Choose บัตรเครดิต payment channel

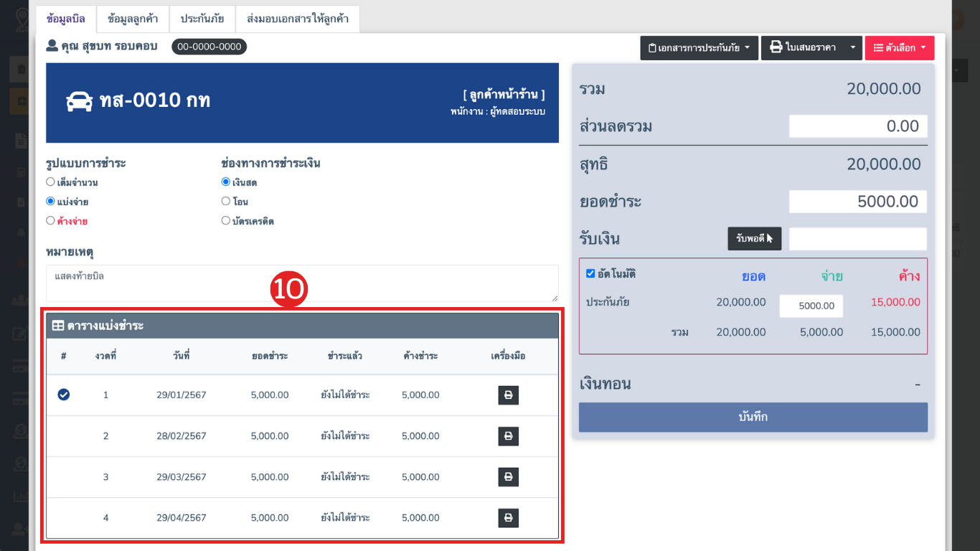pos(226,221)
